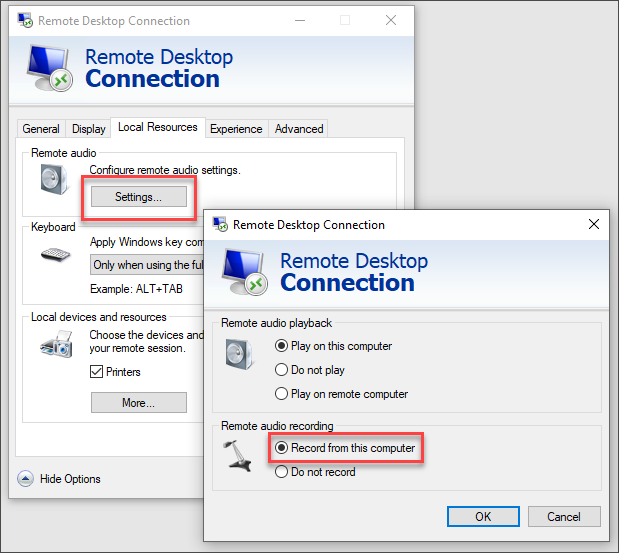Open the Windows key combinations dropdown

point(147,265)
